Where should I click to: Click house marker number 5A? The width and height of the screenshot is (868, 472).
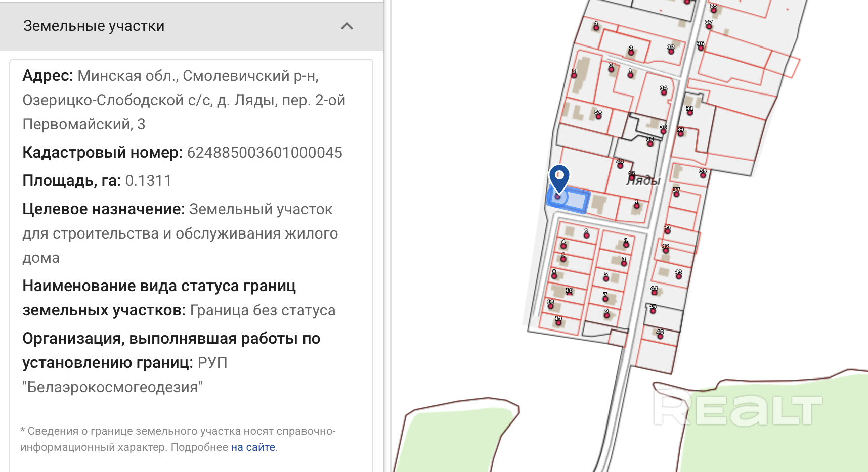point(598,115)
